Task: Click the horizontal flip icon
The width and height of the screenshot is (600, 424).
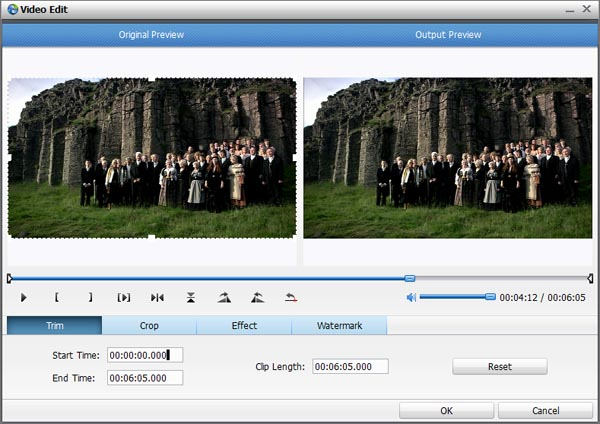Action: tap(157, 297)
